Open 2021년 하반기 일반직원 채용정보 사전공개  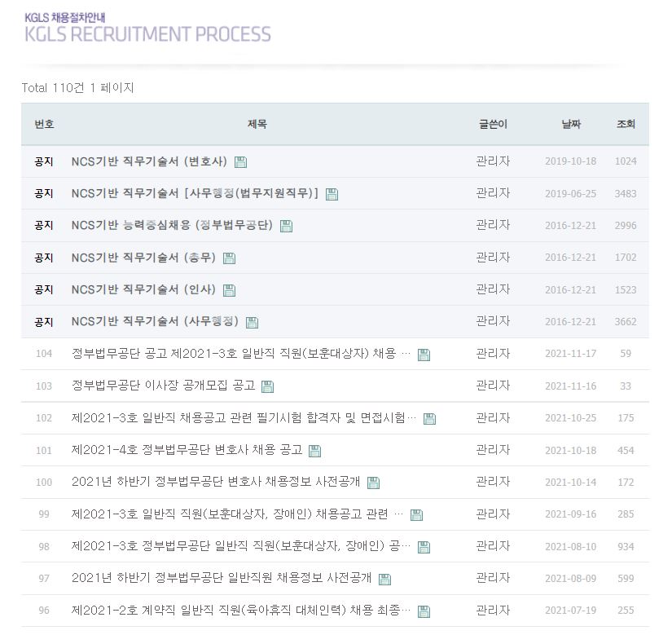(222, 578)
